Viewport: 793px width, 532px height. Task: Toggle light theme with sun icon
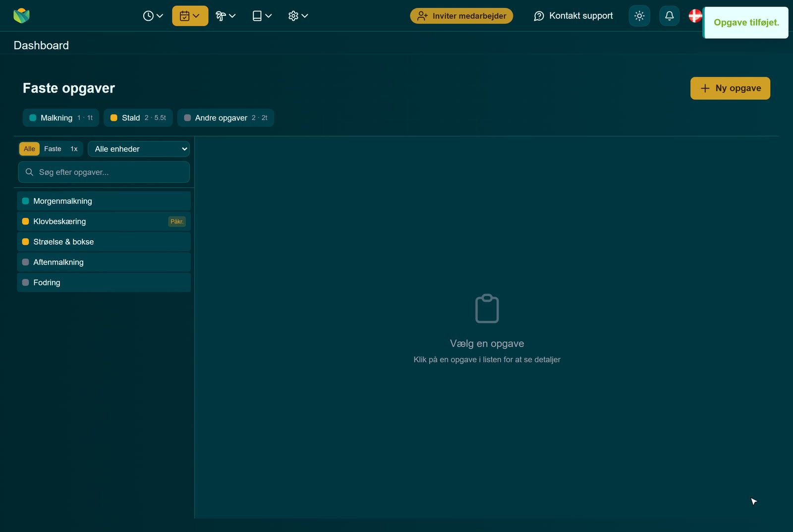(x=639, y=16)
